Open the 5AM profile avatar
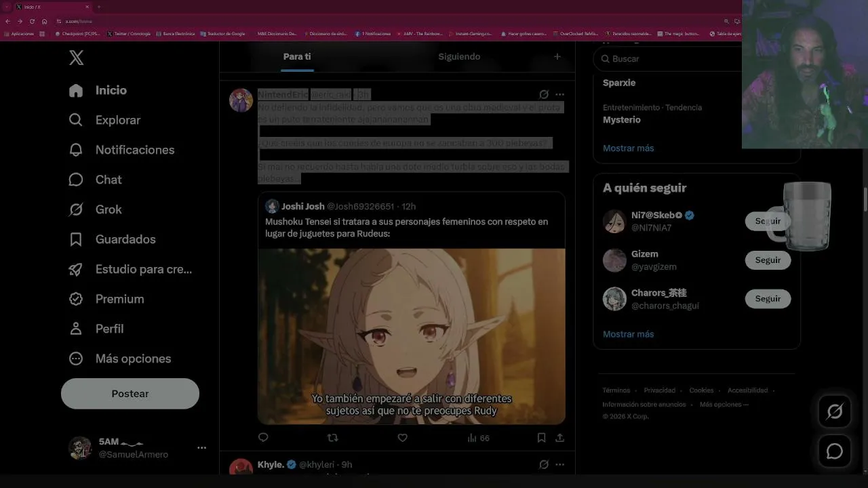 click(80, 448)
